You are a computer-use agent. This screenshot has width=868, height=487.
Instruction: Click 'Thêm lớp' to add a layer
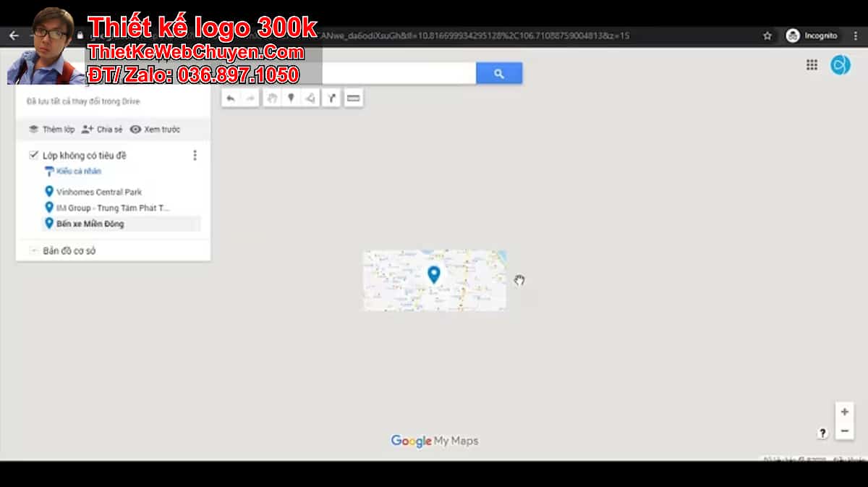click(x=51, y=130)
